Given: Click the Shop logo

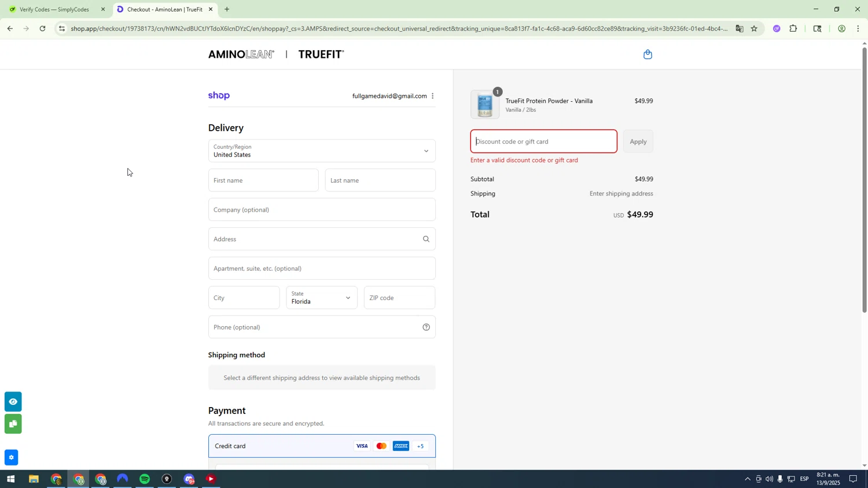Looking at the screenshot, I should pyautogui.click(x=219, y=96).
